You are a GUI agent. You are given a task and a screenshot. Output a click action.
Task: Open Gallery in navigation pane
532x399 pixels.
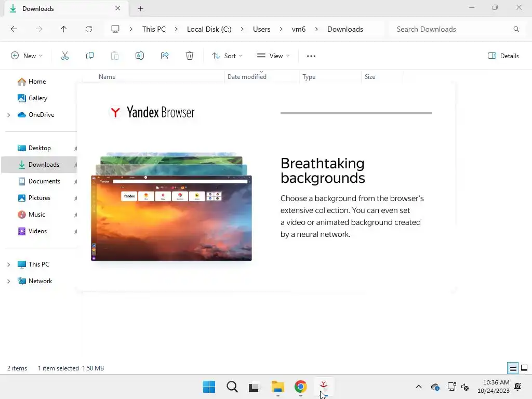37,98
